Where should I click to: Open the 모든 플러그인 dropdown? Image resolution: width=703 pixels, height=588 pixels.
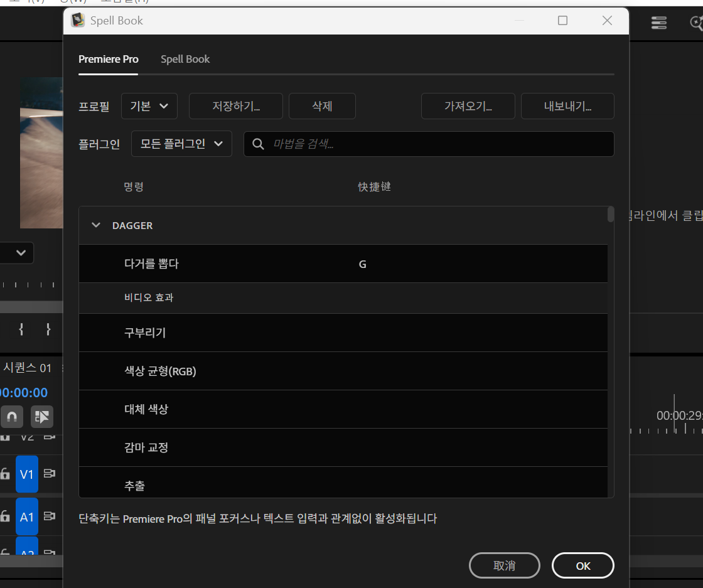(181, 144)
